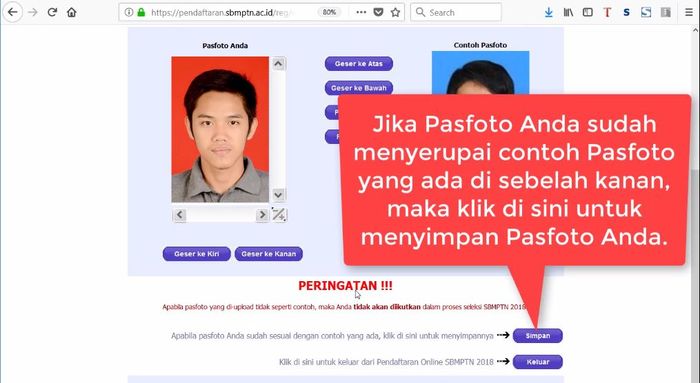Click the red T extension icon
The width and height of the screenshot is (700, 383).
(607, 12)
